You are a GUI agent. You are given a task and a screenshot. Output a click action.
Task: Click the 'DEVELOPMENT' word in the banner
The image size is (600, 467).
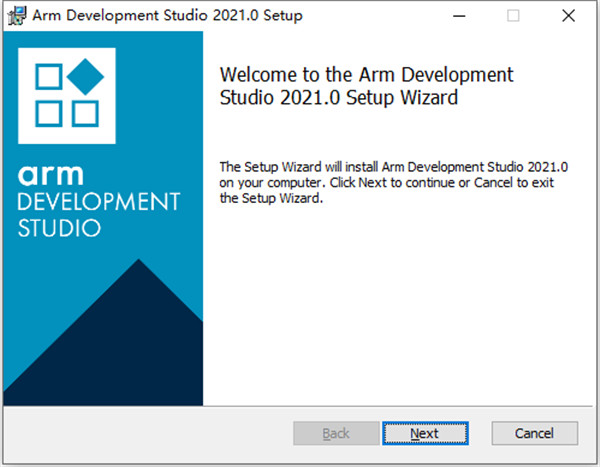(x=98, y=203)
